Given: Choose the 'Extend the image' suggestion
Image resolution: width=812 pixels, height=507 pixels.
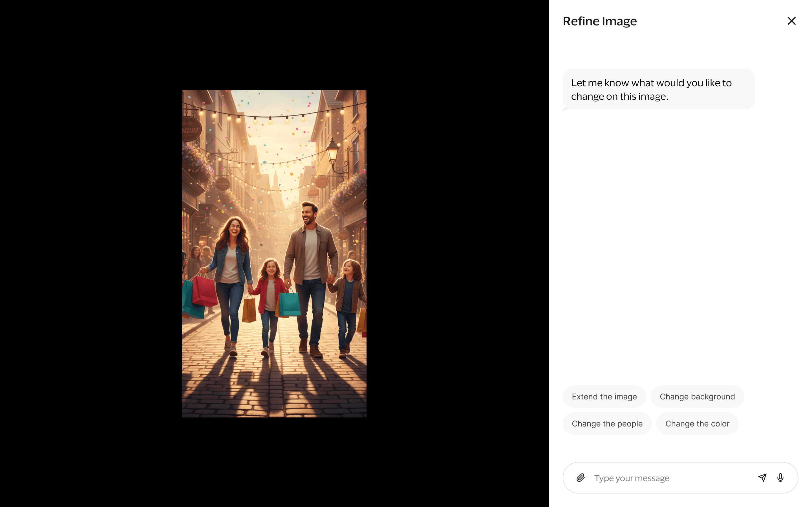Looking at the screenshot, I should (x=604, y=396).
